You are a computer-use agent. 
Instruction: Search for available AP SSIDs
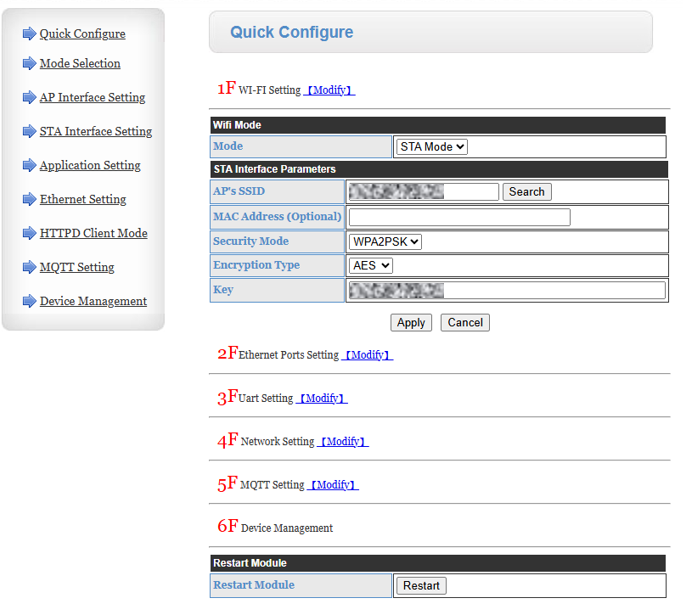[527, 192]
